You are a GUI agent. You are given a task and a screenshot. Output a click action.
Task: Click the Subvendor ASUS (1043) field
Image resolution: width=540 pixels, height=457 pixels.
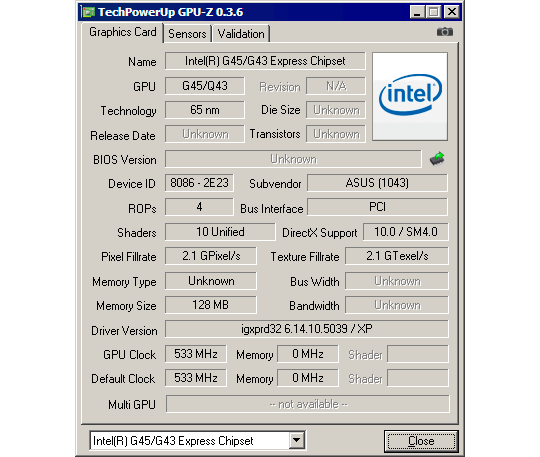pos(377,183)
